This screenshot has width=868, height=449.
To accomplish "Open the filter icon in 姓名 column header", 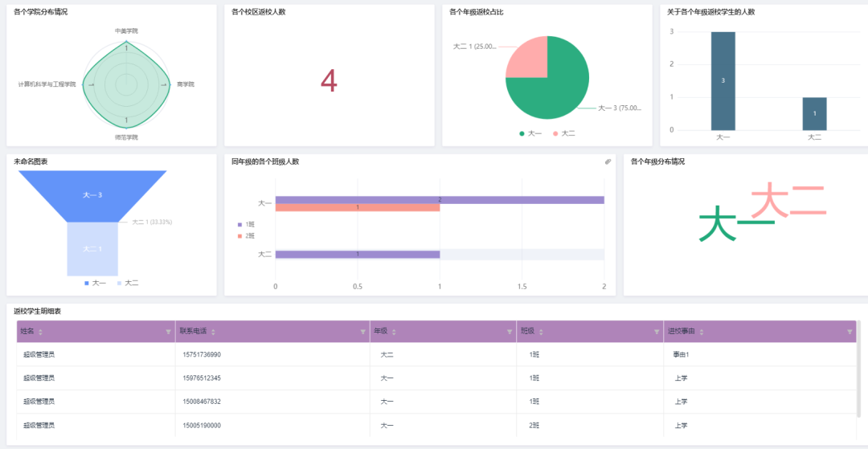I will (168, 332).
